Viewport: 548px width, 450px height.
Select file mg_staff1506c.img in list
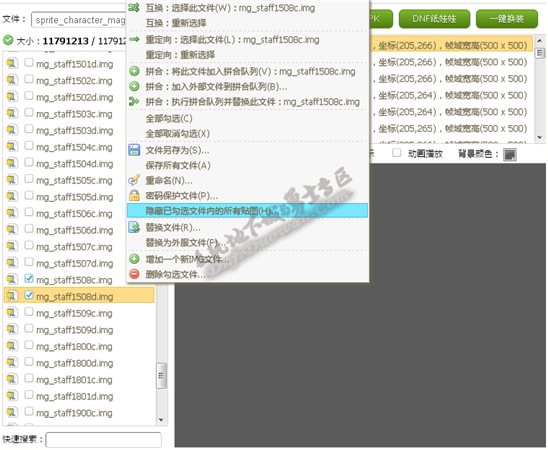pos(74,214)
